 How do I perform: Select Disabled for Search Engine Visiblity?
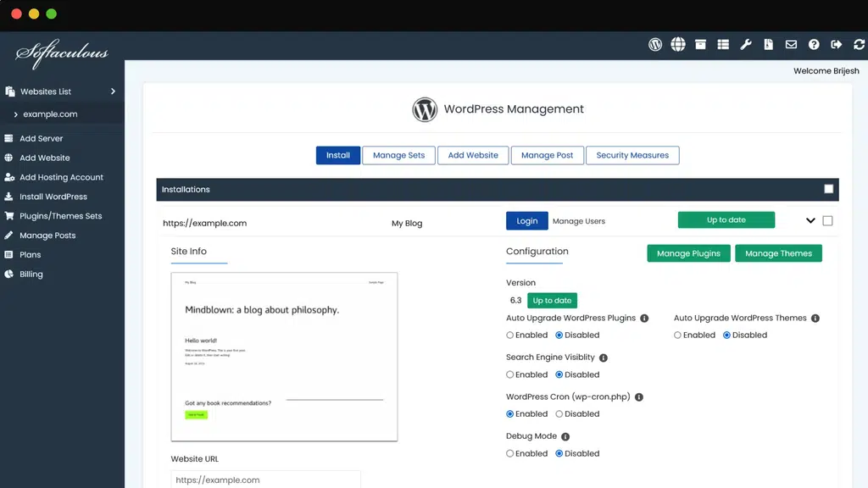[x=559, y=374]
